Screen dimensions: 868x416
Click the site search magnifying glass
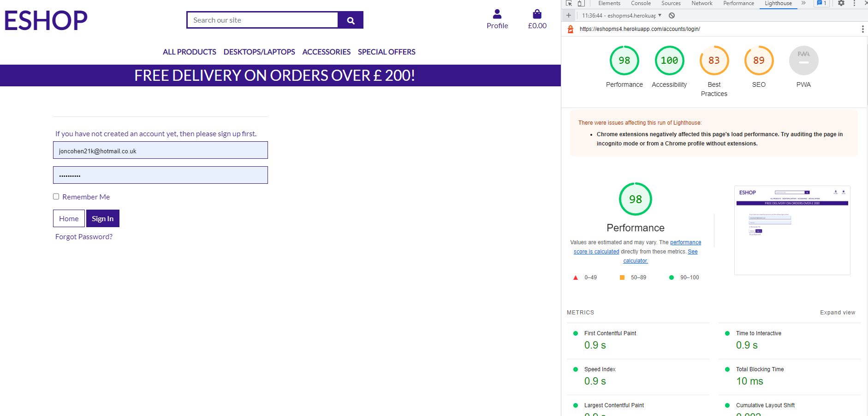pyautogui.click(x=351, y=20)
